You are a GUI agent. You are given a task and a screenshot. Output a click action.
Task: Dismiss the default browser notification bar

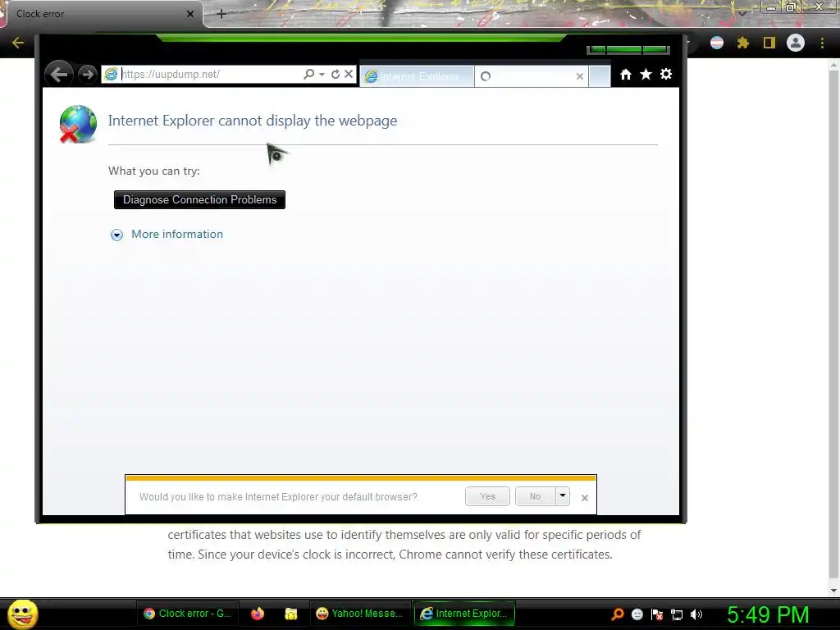point(584,498)
